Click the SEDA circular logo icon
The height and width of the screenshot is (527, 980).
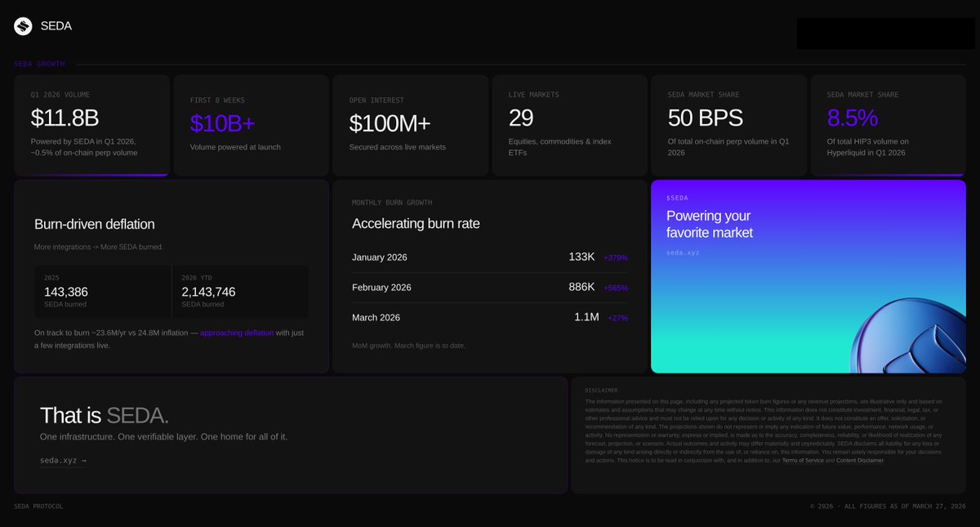23,26
